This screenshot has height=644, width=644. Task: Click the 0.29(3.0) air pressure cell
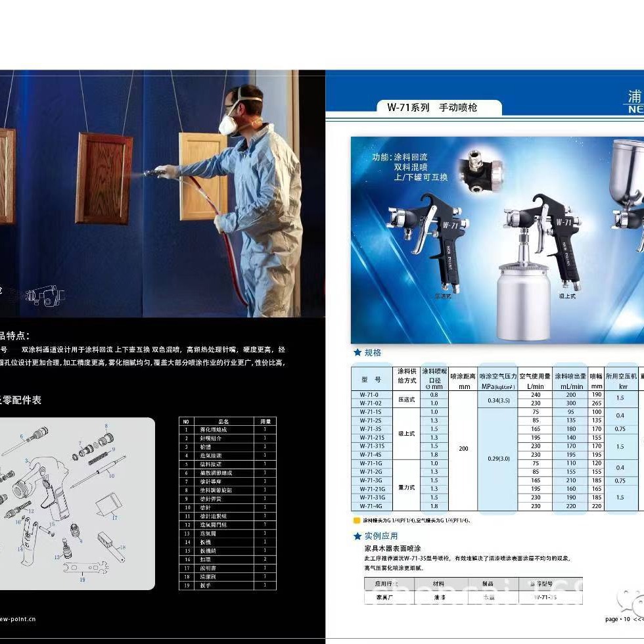(x=498, y=459)
